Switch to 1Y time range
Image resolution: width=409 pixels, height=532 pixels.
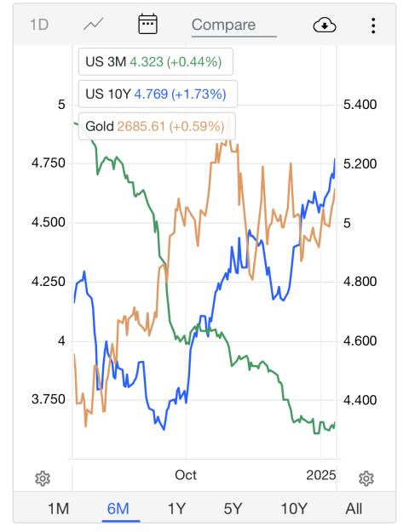point(176,508)
